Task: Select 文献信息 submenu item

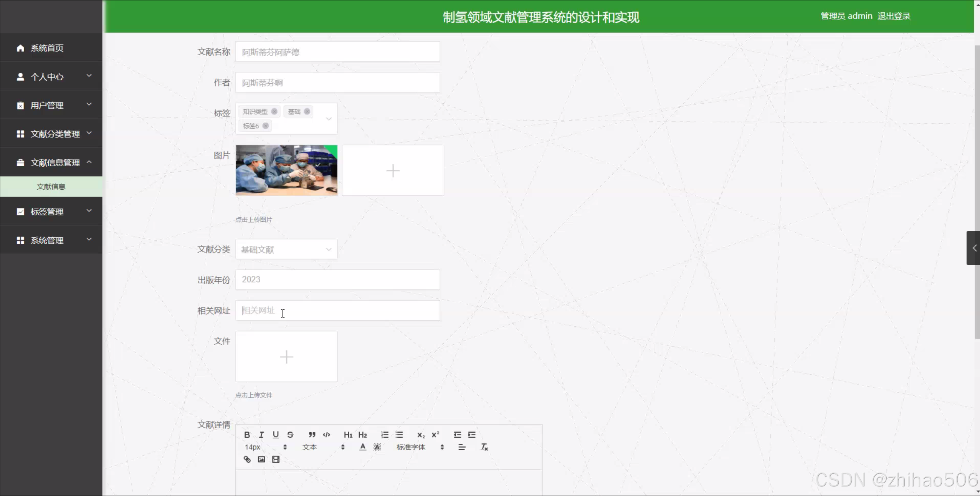Action: 51,187
